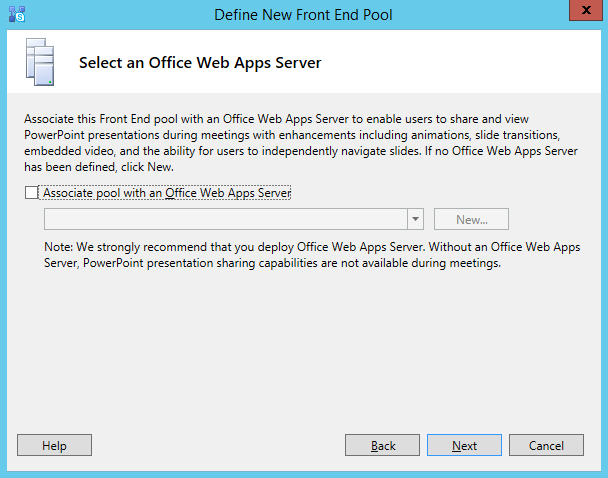Click the 'Define New Front End Pool' title bar text
The image size is (608, 478).
coord(304,14)
